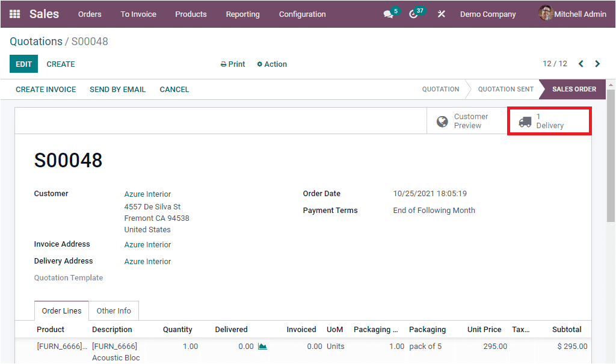
Task: Open the Delivery smart button with truck icon
Action: [x=548, y=120]
